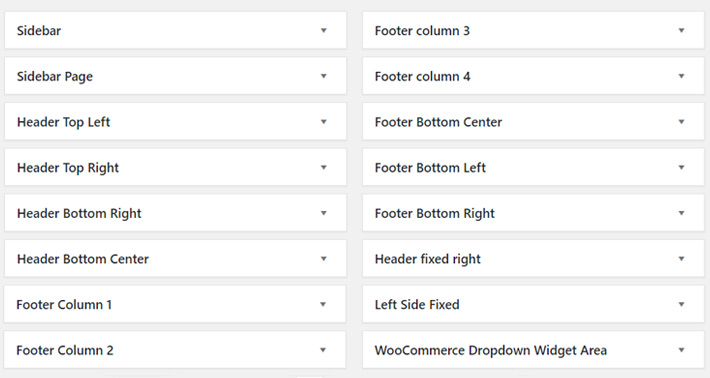Open Header Top Left dropdown arrow
This screenshot has height=378, width=710.
pos(323,122)
